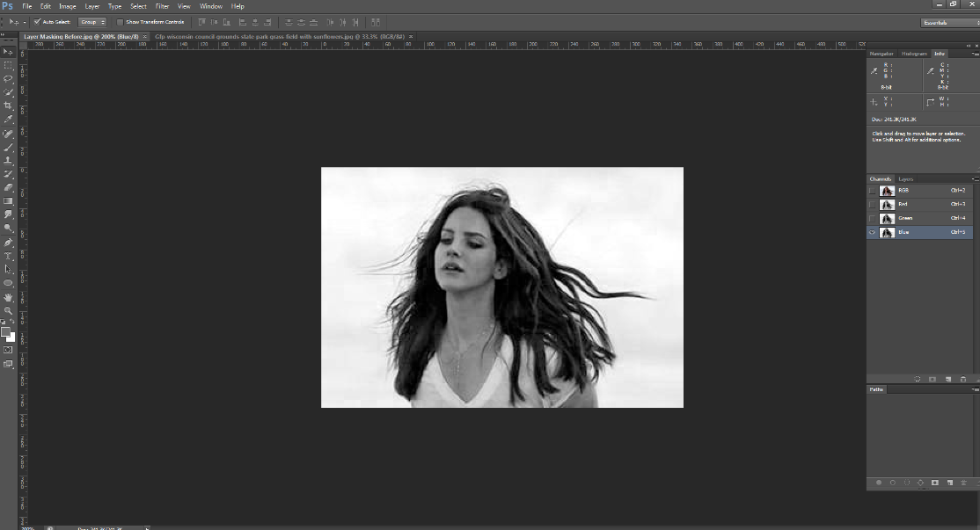The height and width of the screenshot is (530, 980).
Task: Open the Group/Layer selection dropdown
Action: pos(91,22)
